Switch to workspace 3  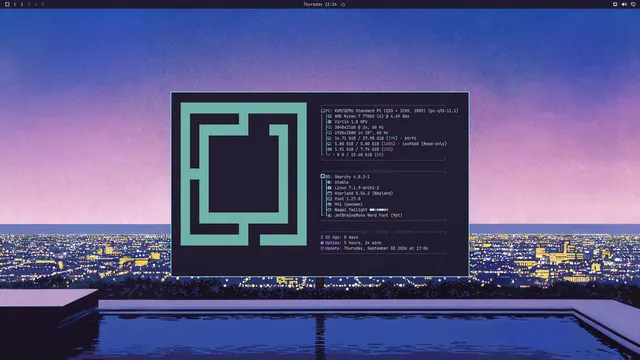tap(29, 4)
